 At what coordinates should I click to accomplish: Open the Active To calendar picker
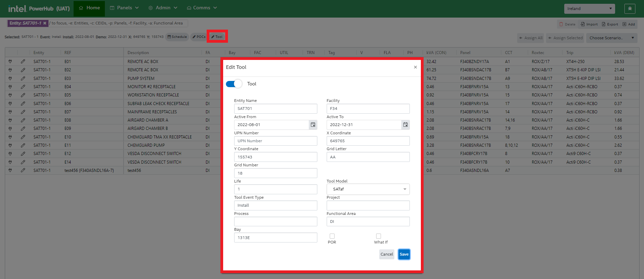coord(405,125)
